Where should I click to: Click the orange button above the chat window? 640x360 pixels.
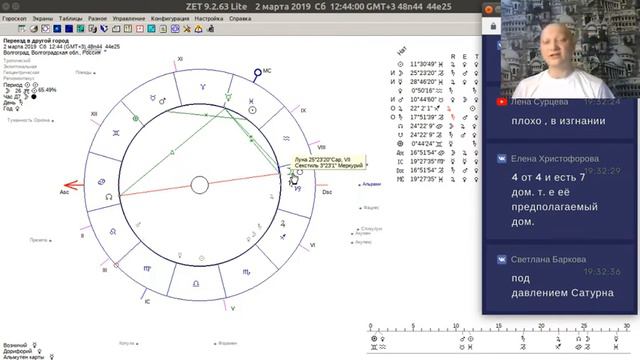tap(489, 9)
